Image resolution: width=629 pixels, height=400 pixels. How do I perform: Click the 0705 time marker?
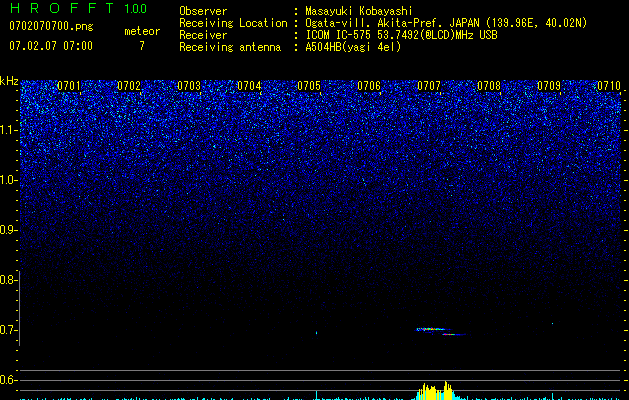point(309,86)
